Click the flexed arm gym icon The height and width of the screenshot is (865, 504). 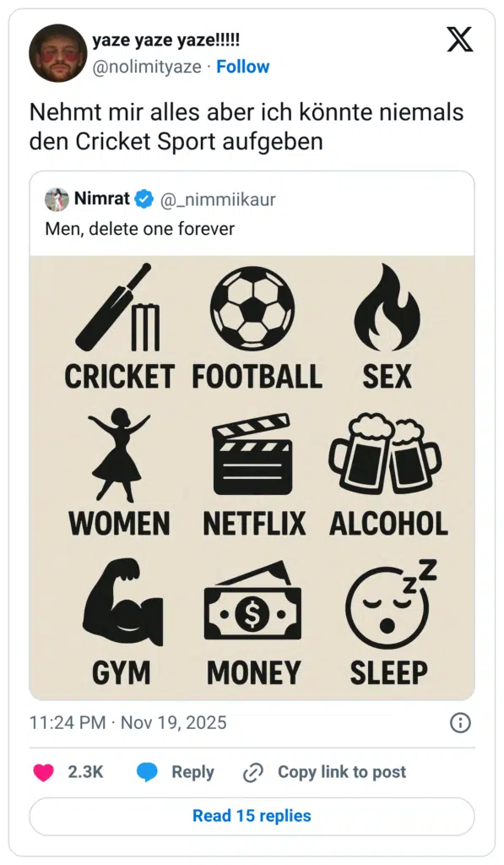tap(120, 604)
